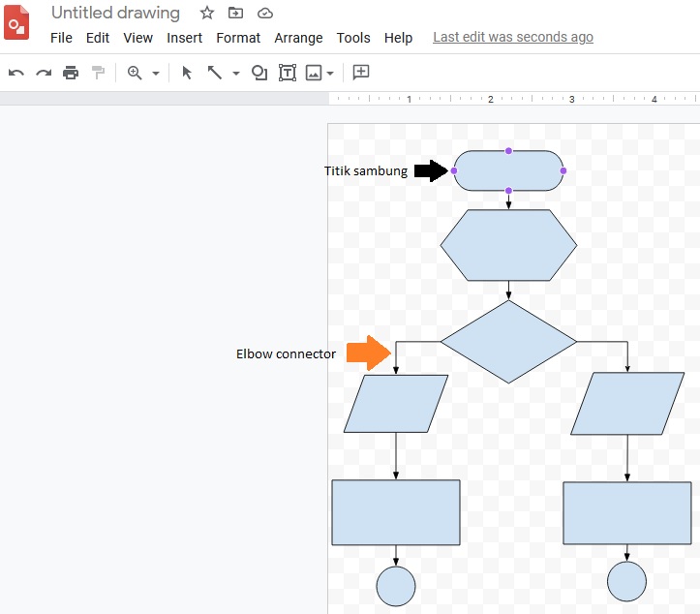The image size is (700, 614).
Task: Select the right parallelogram shape
Action: point(627,404)
